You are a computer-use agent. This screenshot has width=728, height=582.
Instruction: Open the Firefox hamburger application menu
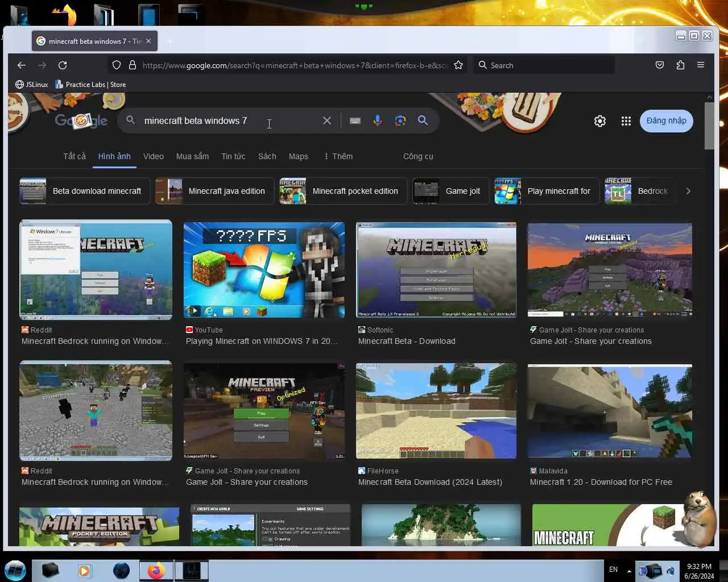point(701,65)
